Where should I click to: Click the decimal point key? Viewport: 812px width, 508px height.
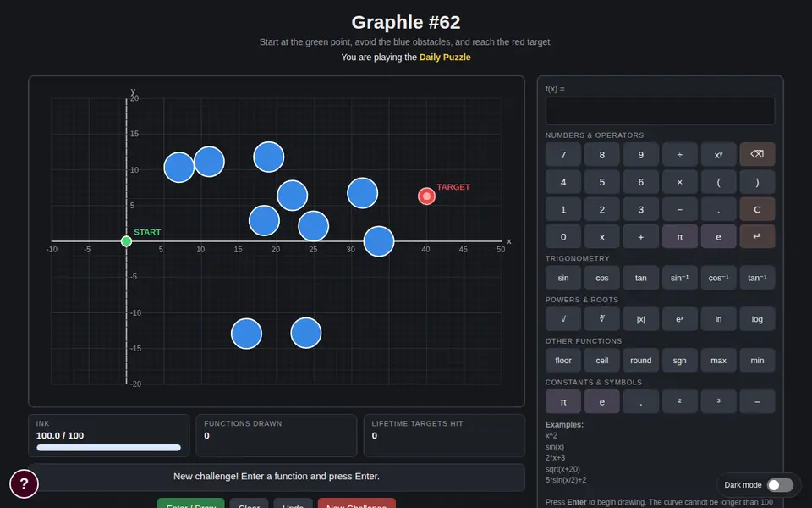click(718, 209)
